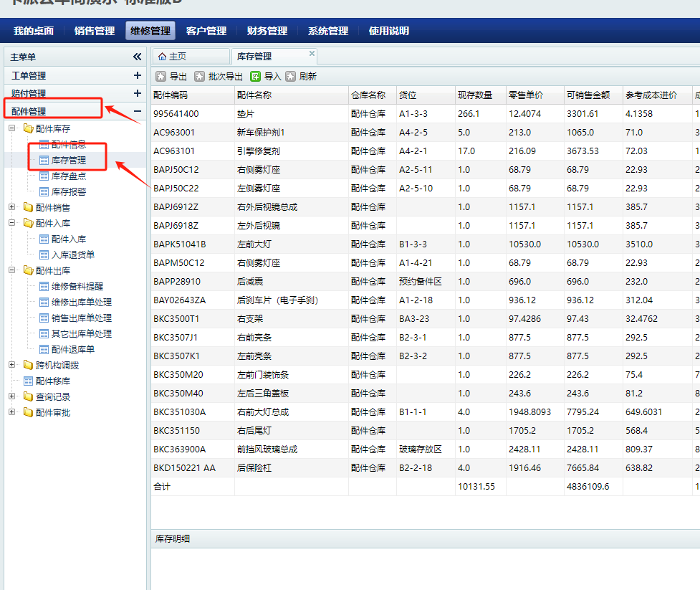The image size is (700, 590).
Task: Click the 批次导出 batch export icon
Action: tap(200, 77)
